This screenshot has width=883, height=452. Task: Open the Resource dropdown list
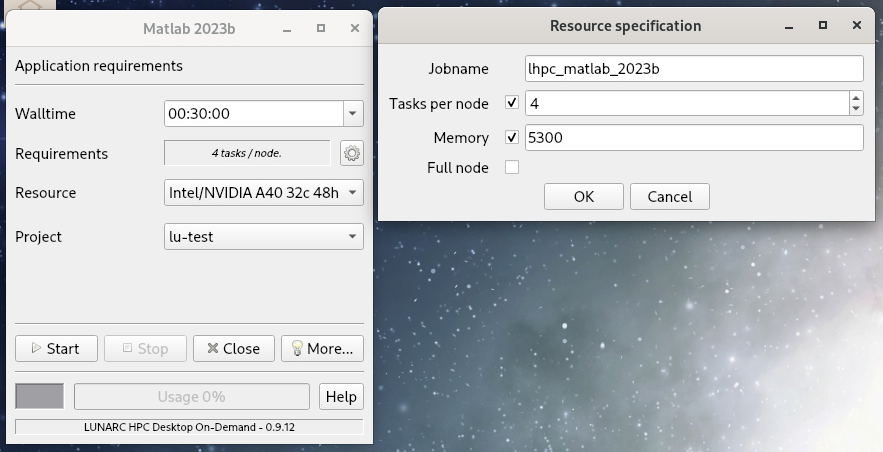pos(353,192)
